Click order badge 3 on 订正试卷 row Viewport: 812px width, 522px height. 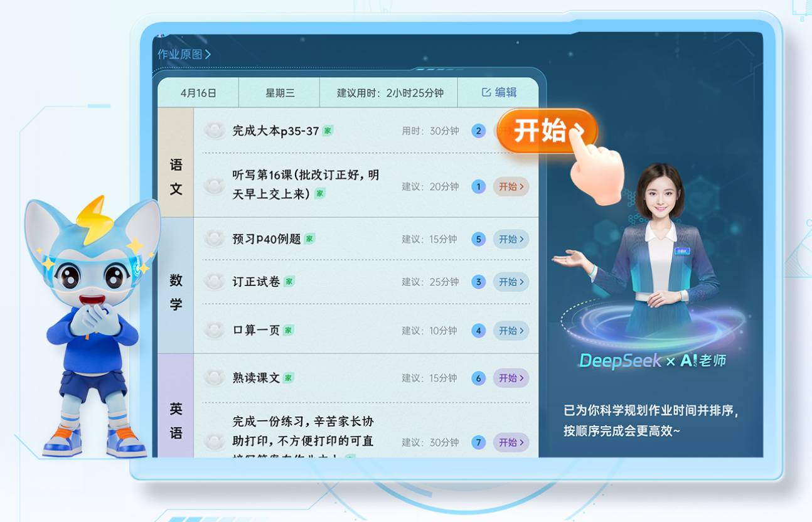pos(479,282)
